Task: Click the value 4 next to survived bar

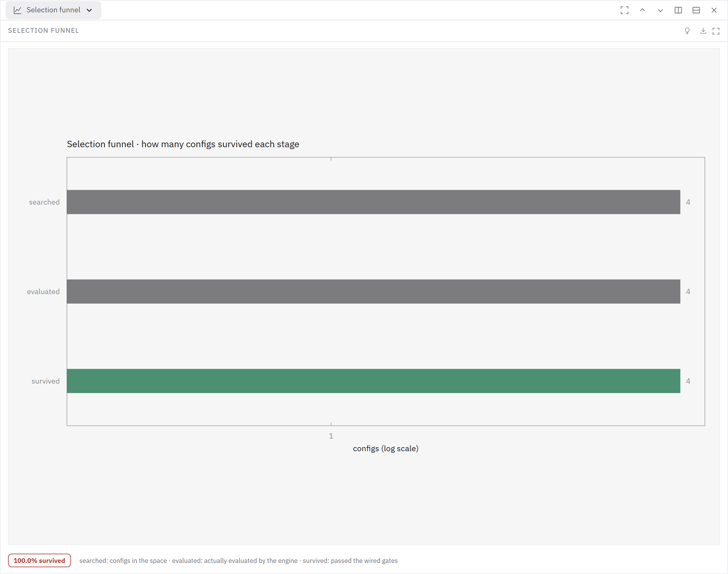Action: point(688,381)
